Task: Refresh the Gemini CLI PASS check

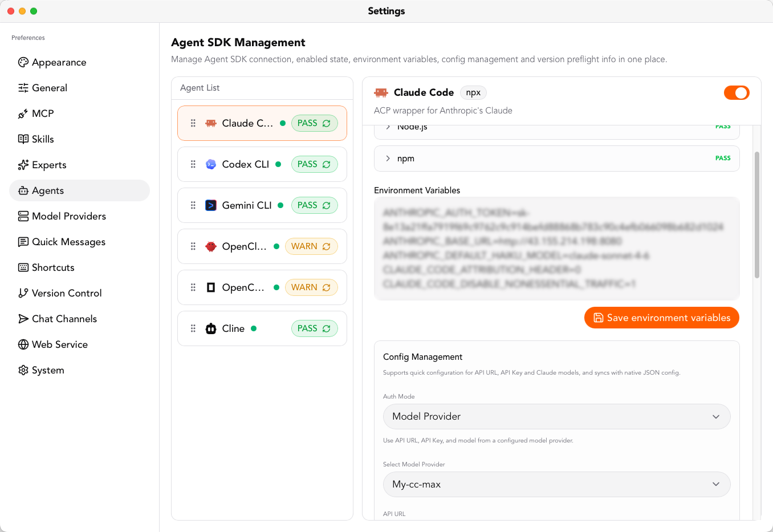Action: click(327, 205)
